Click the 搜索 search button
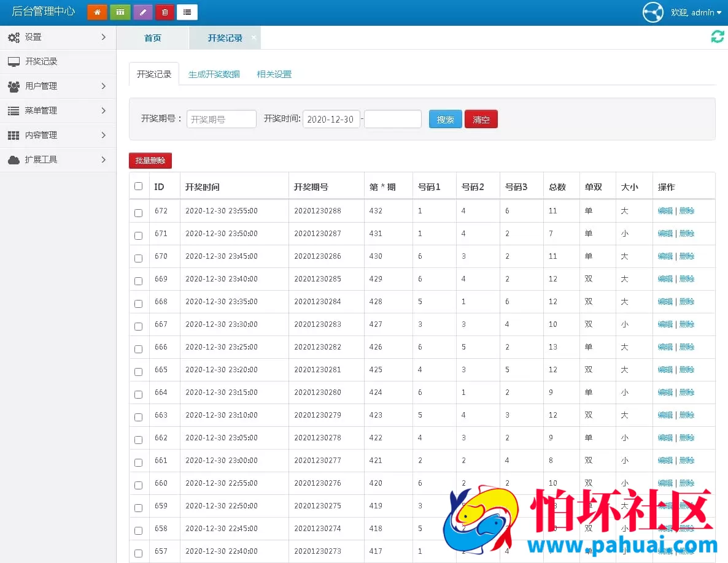 (445, 119)
